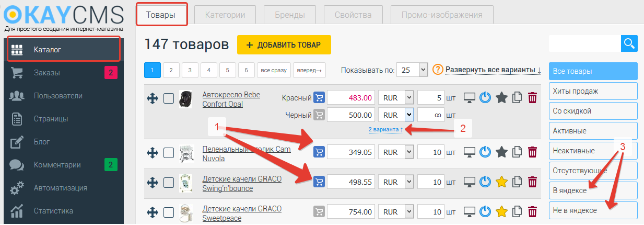644x225 pixels.
Task: Preview Автокресло product with monitor icon
Action: 471,98
